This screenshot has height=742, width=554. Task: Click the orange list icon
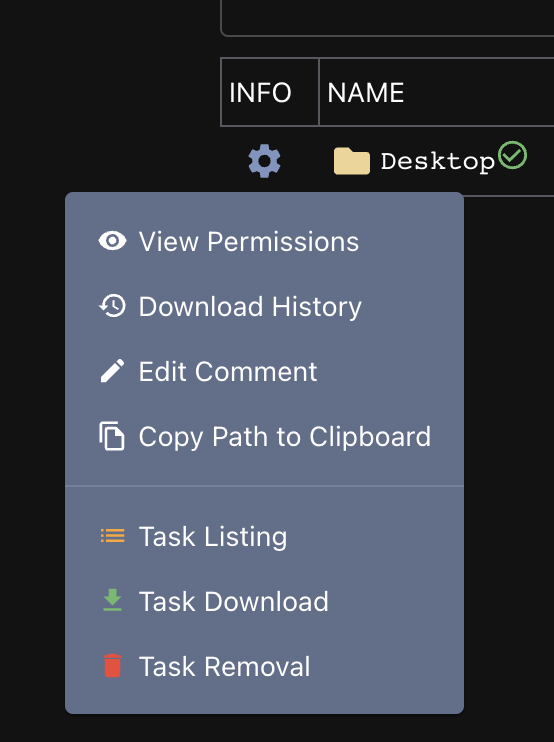113,536
